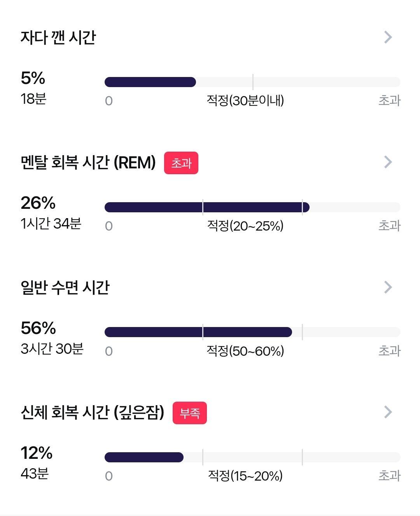Screen dimensions: 420x516
Task: Tap the 적정(15~20%) range label
Action: [x=245, y=476]
